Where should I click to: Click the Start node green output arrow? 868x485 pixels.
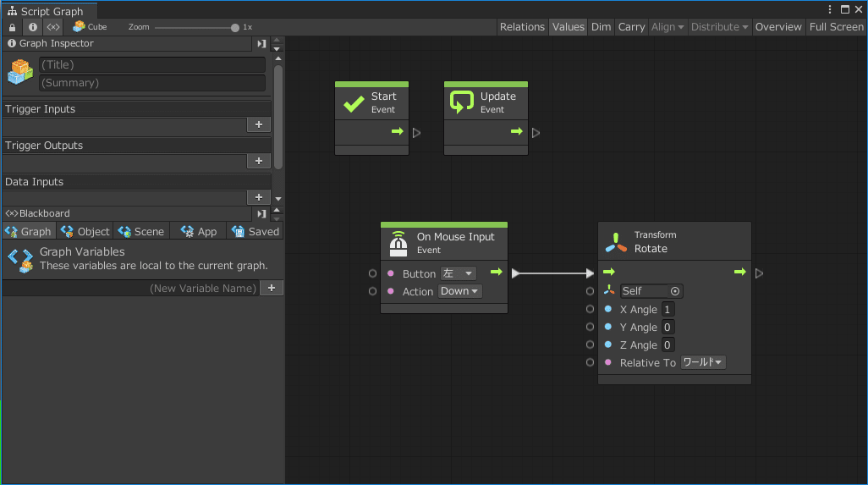coord(398,132)
